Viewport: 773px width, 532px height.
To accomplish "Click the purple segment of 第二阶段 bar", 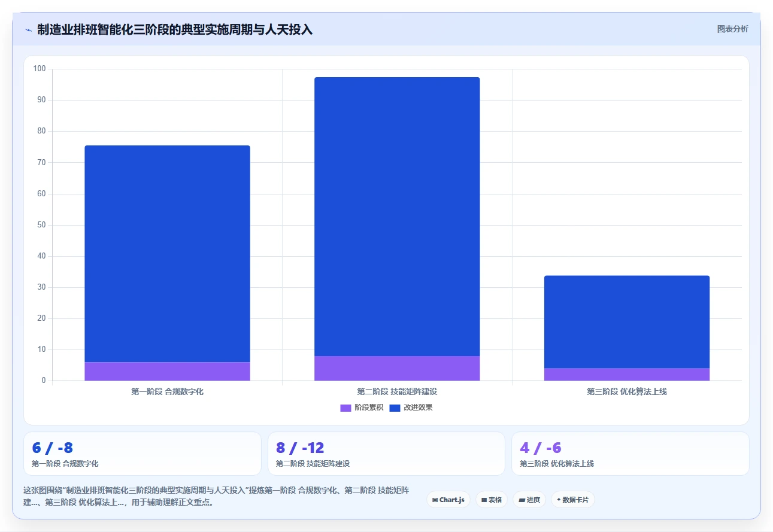I will click(397, 369).
